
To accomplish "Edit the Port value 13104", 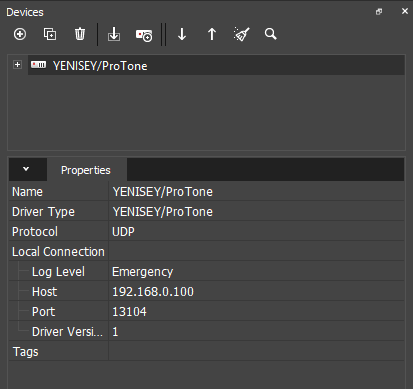I will (x=129, y=312).
